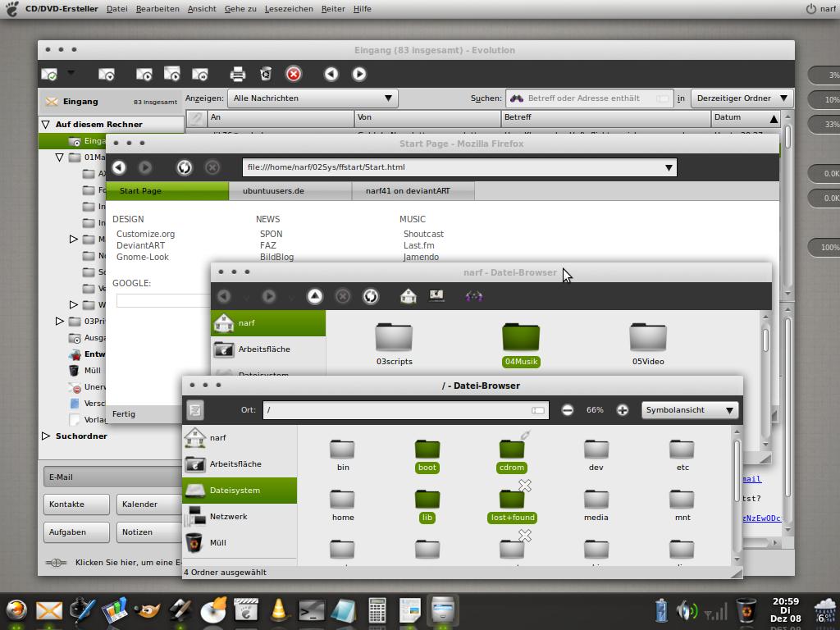840x630 pixels.
Task: Go to next message arrow in Evolution
Action: [359, 74]
